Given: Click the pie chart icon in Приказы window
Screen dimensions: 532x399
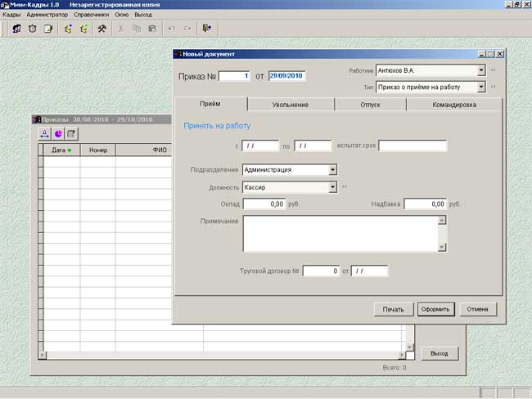Looking at the screenshot, I should click(58, 133).
